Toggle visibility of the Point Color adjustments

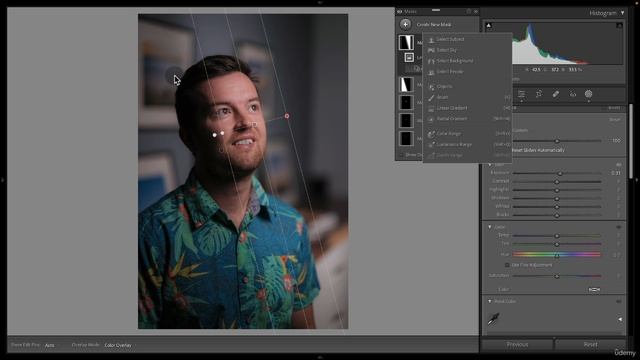pos(619,301)
